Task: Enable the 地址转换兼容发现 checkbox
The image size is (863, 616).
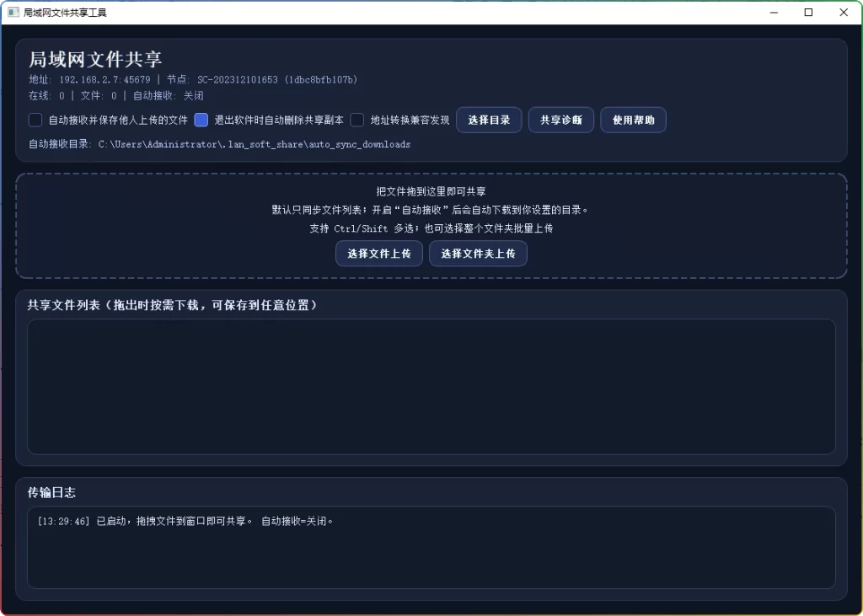Action: [x=356, y=120]
